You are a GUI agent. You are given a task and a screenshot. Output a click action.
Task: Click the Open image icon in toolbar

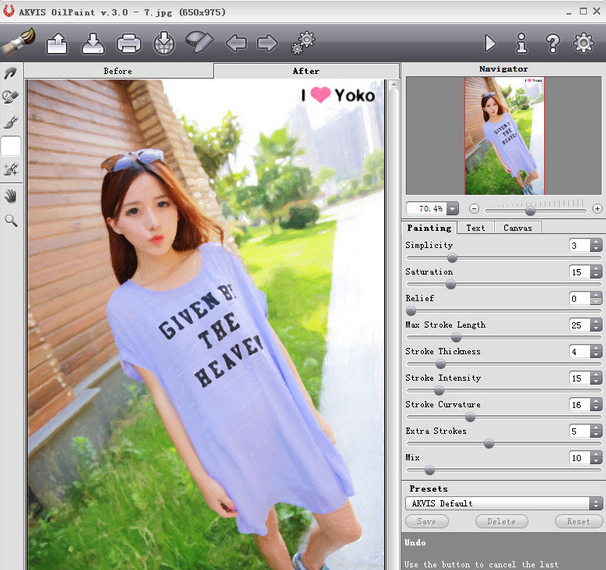coord(57,43)
